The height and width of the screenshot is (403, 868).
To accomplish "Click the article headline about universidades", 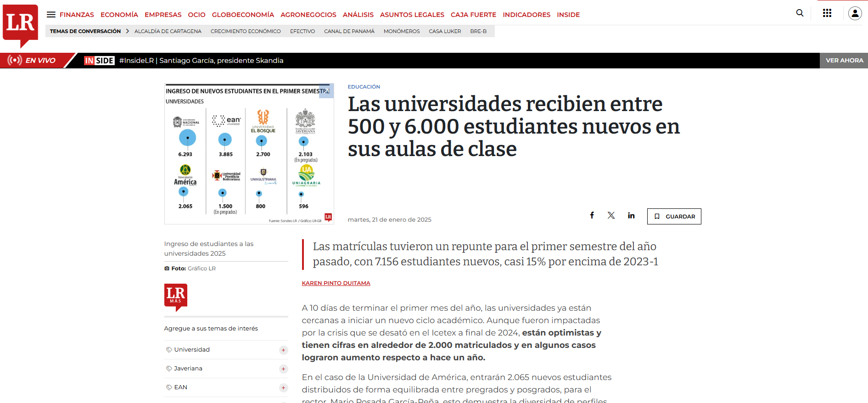I will [x=514, y=126].
